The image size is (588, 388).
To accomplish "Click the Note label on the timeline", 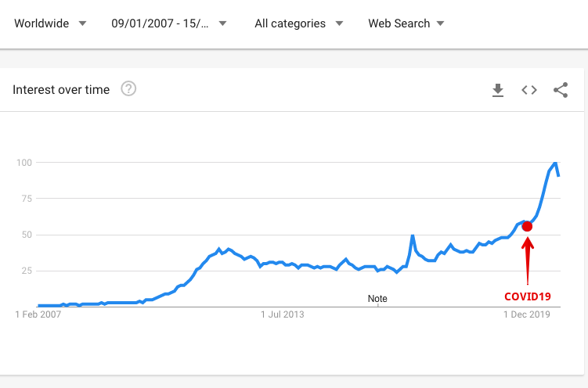I will tap(377, 299).
